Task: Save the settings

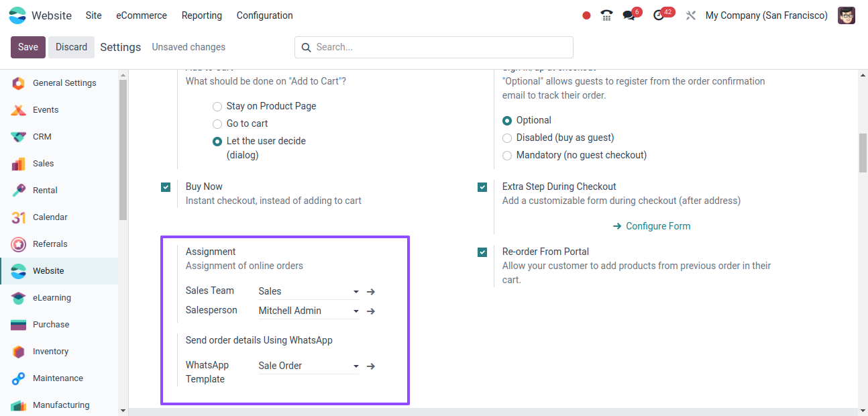Action: click(28, 47)
